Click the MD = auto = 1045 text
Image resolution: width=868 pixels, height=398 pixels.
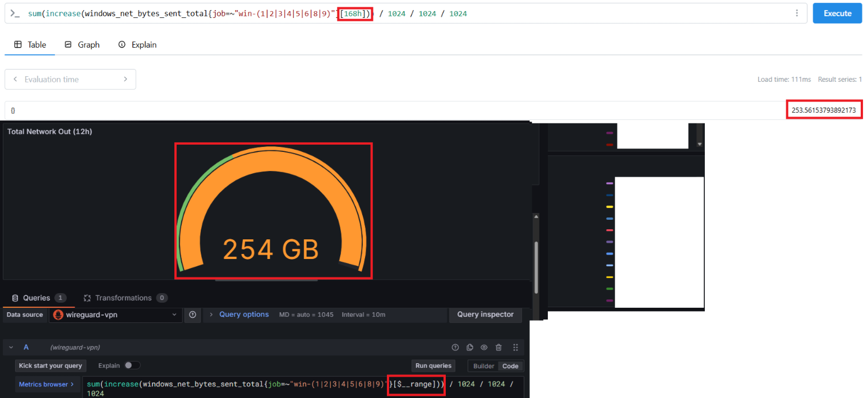[306, 314]
